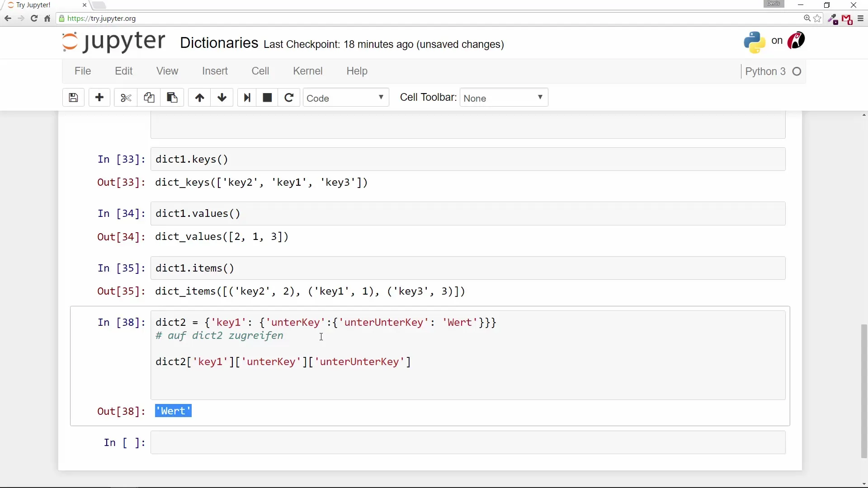This screenshot has width=868, height=488.
Task: Run cell and select below icon
Action: click(x=247, y=98)
